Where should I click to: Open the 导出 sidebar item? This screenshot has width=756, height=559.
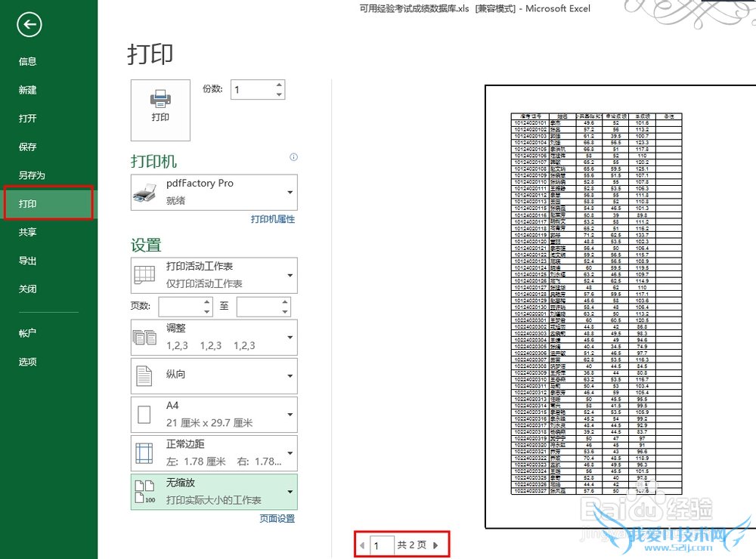(x=27, y=261)
